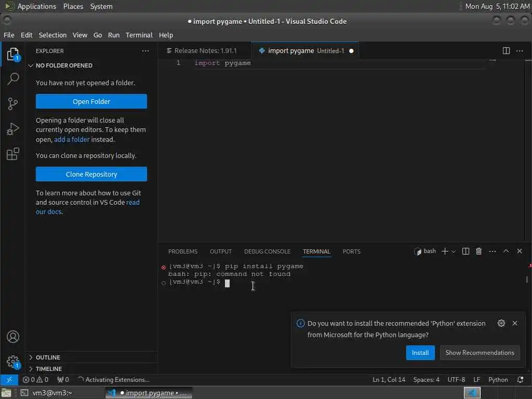Open the Manage gear icon in activity bar
532x399 pixels.
coord(13,362)
